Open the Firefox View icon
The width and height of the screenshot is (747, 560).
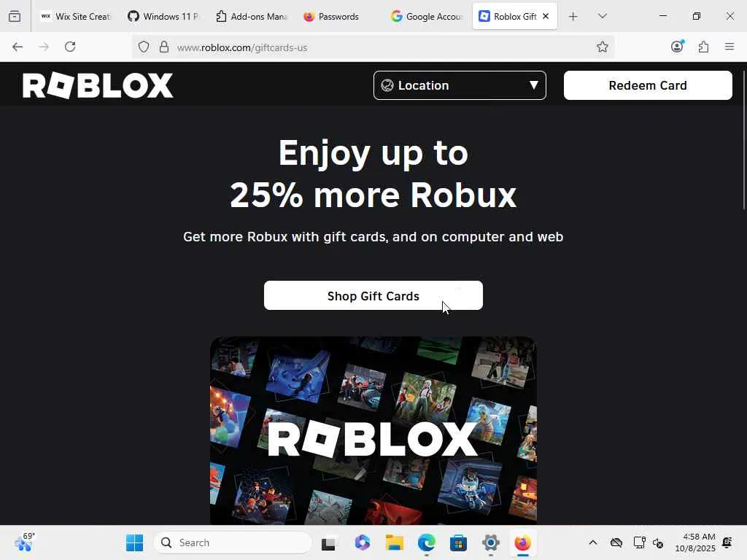pos(15,16)
